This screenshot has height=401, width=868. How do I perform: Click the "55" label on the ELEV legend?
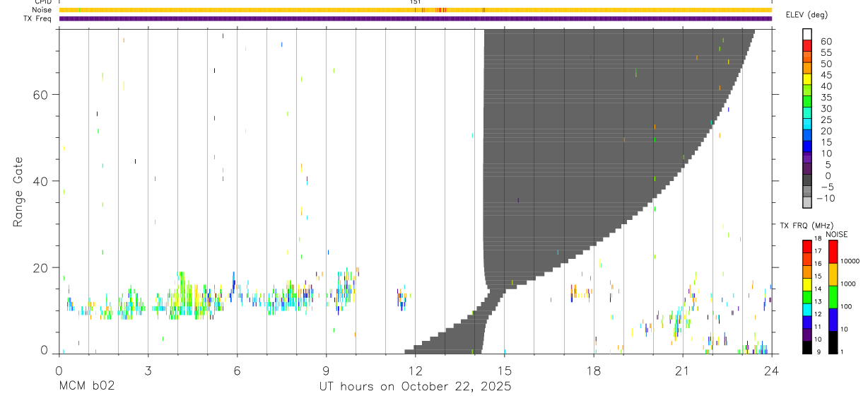(x=826, y=53)
